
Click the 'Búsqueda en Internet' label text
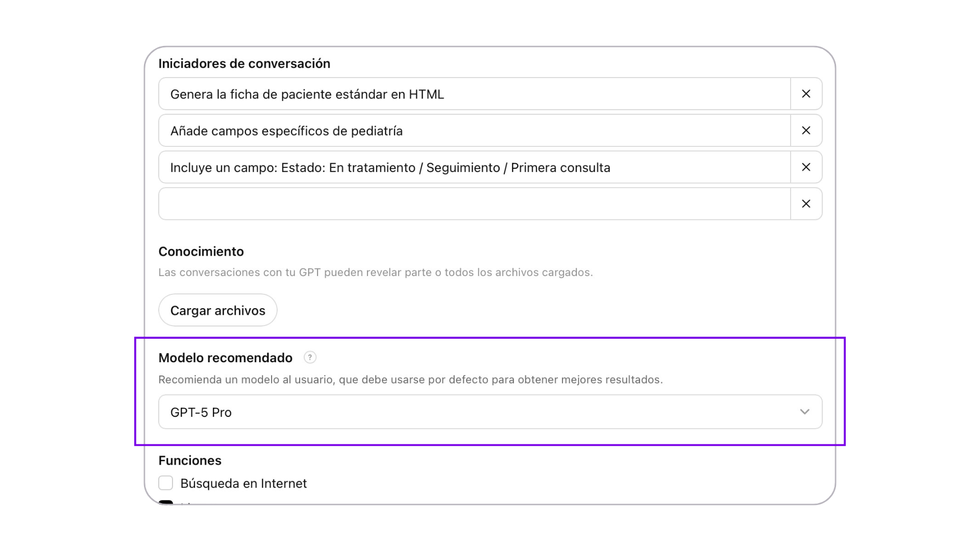243,483
